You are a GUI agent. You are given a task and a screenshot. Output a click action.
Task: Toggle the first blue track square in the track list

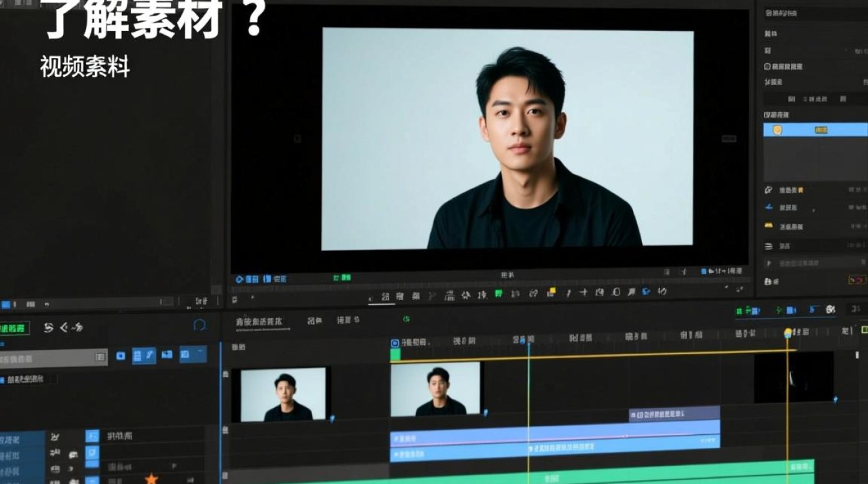tap(92, 436)
